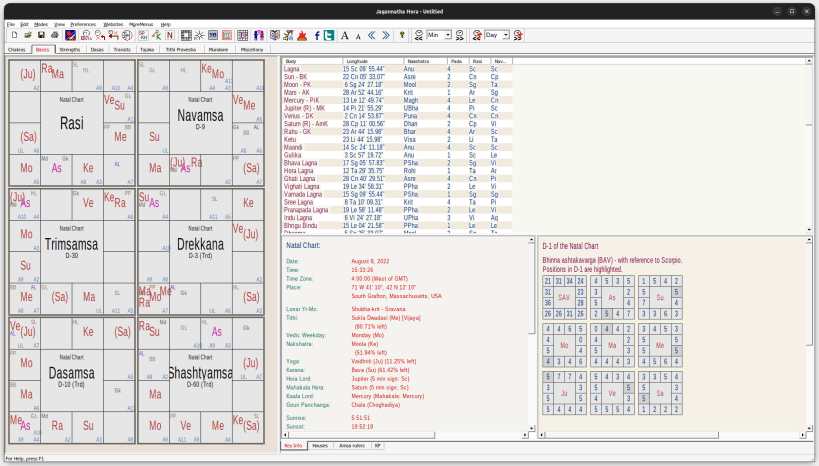This screenshot has width=819, height=466.
Task: Open the Help menu
Action: tap(166, 24)
